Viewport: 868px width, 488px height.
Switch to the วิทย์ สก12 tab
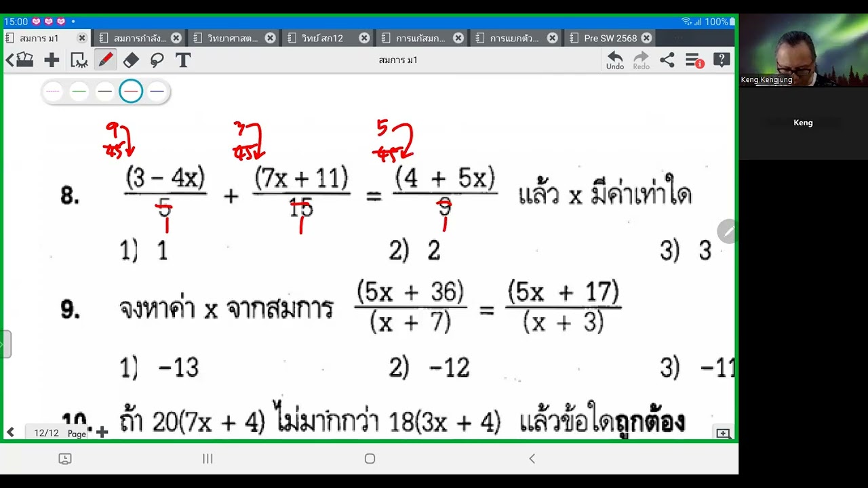323,38
